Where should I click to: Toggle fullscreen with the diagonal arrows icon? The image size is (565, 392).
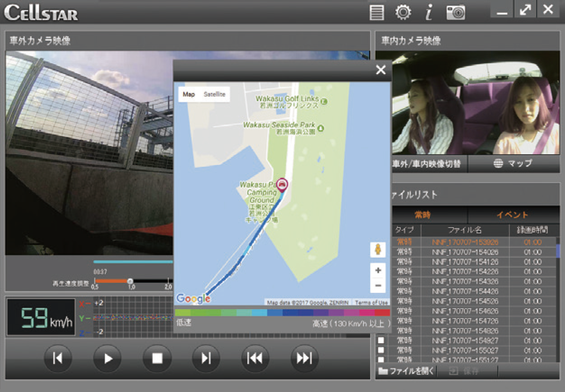[x=525, y=10]
